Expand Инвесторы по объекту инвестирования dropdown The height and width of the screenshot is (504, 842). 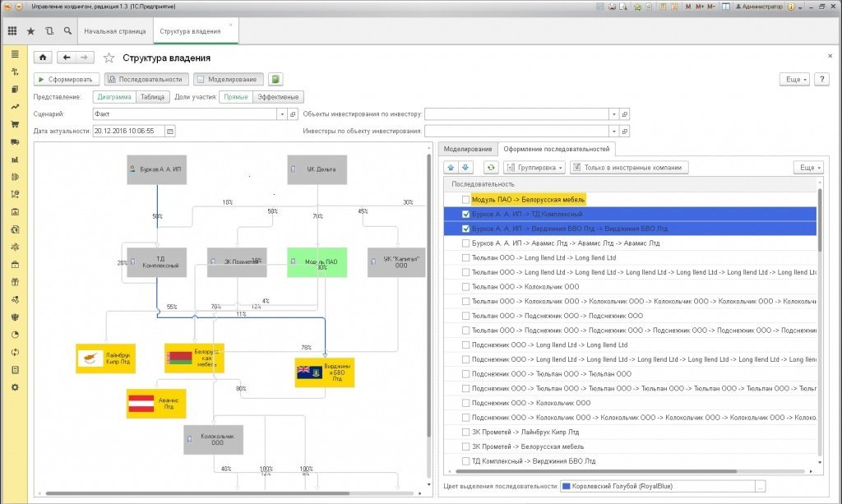614,131
